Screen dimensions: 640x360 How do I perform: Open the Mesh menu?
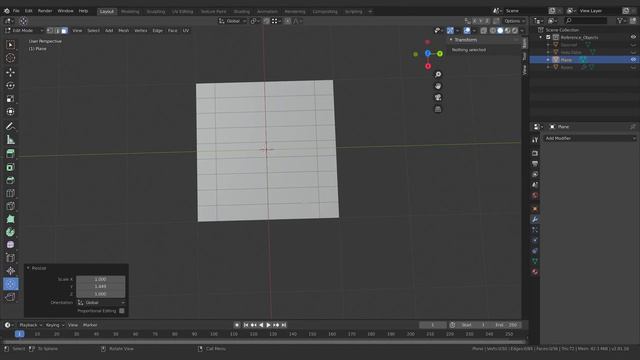point(124,30)
